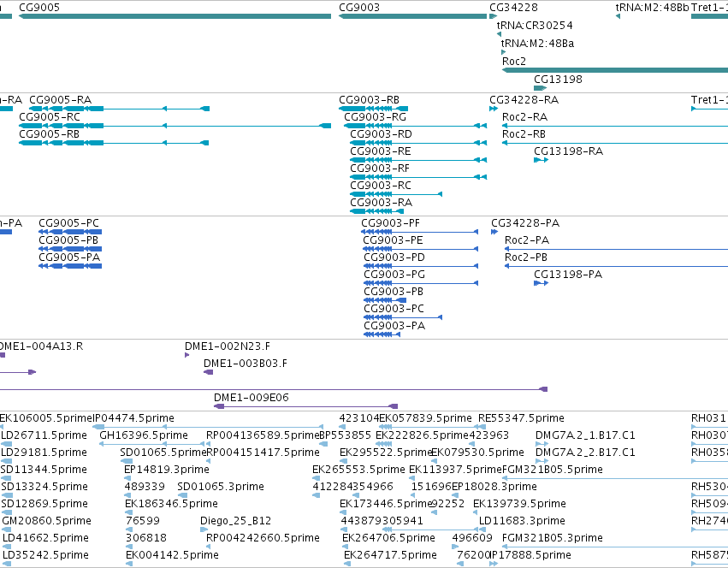Click the CG9003-PD protein label
The height and width of the screenshot is (568, 728).
tap(394, 257)
